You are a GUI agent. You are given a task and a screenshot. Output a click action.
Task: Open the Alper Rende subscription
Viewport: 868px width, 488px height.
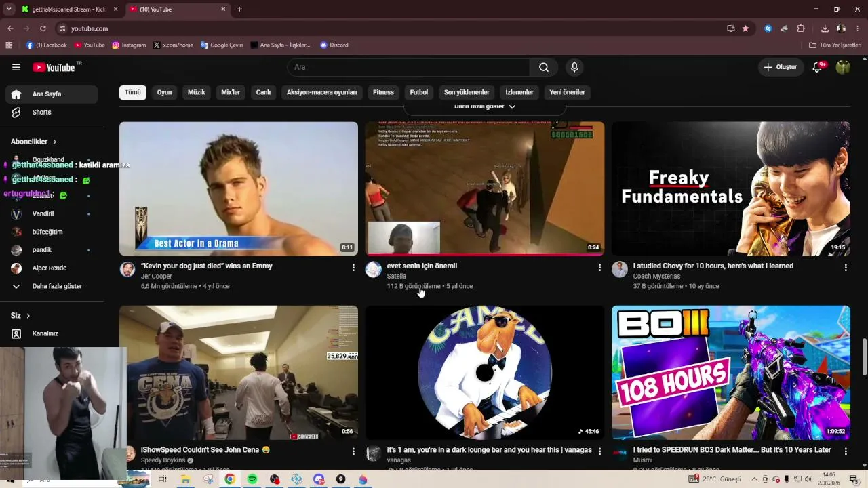52,268
